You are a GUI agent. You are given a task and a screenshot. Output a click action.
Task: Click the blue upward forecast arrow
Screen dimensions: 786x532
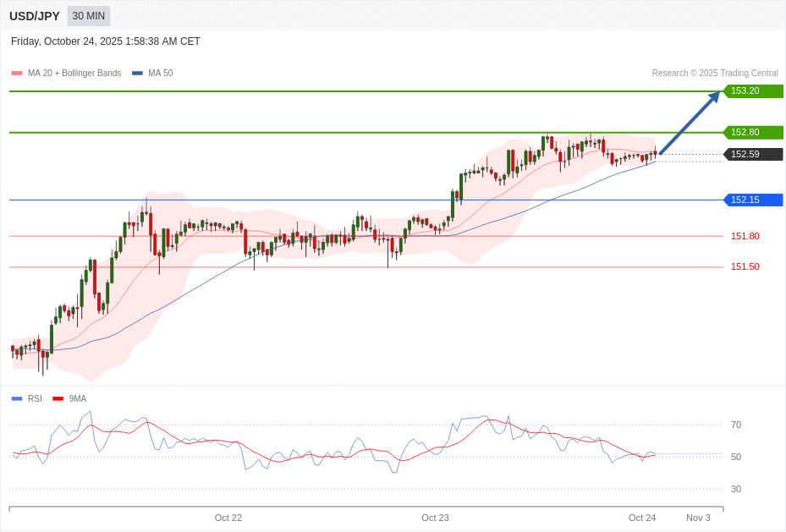690,123
